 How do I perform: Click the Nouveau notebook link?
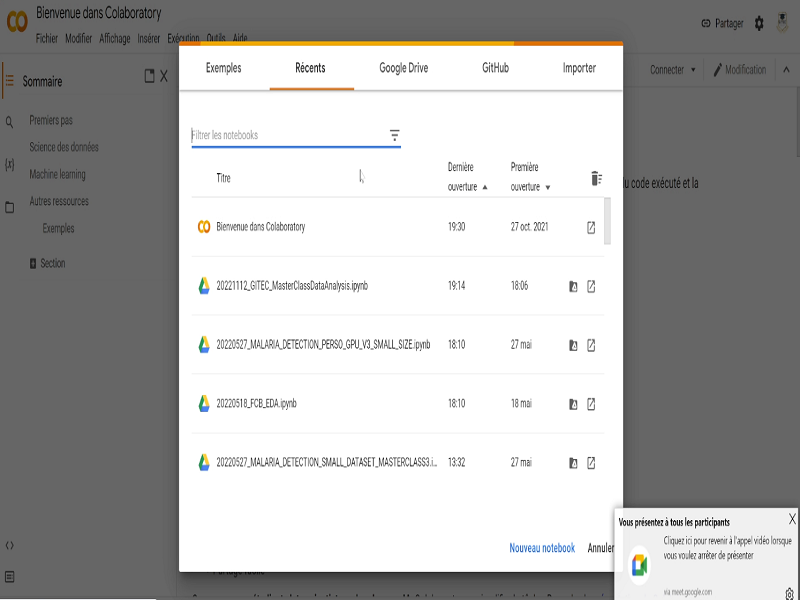[542, 548]
